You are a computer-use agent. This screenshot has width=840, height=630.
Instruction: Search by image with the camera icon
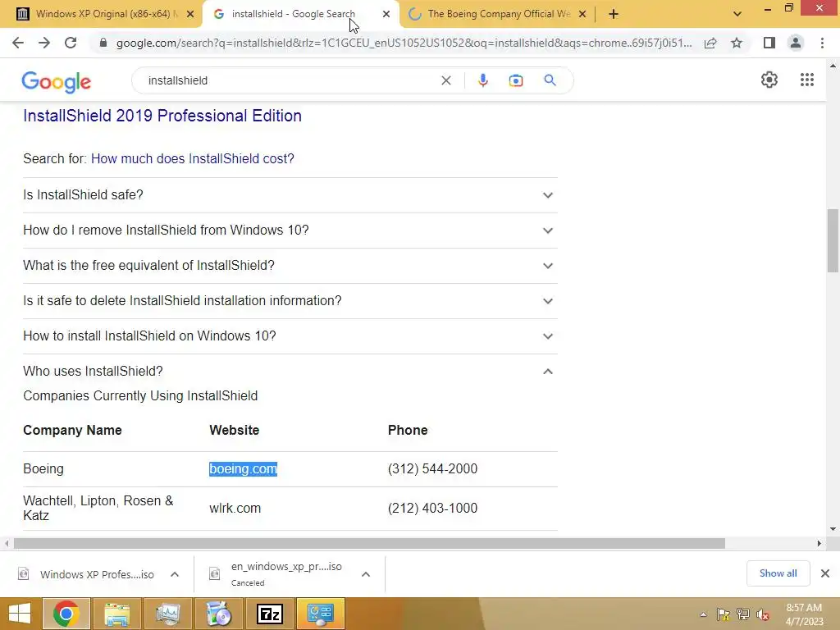[x=516, y=80]
